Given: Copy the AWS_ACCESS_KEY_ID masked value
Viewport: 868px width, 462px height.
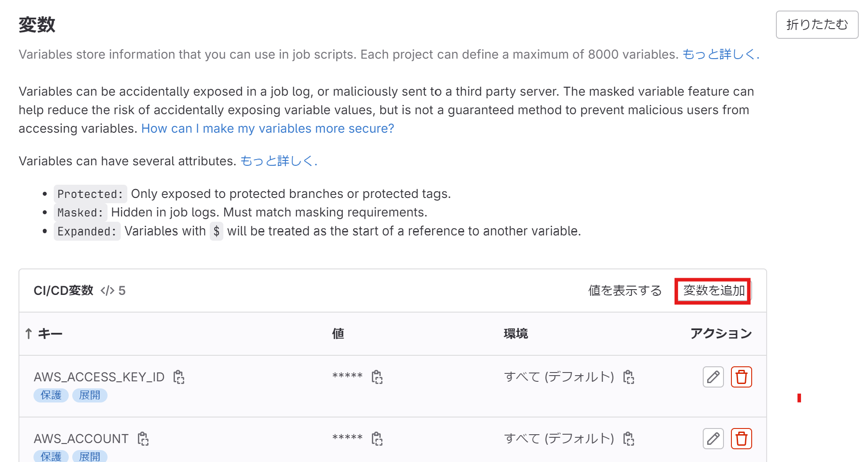Looking at the screenshot, I should pos(377,377).
